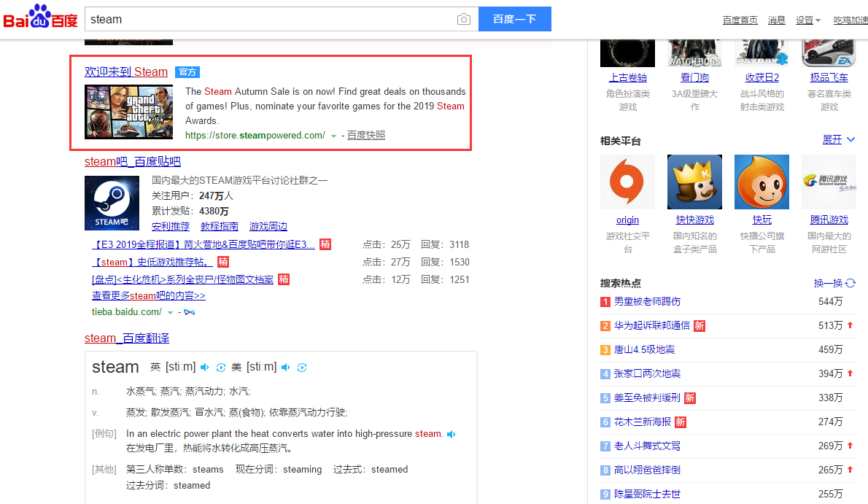Screen dimensions: 868x504
Task: Open the 安利推荐 link
Action: pyautogui.click(x=171, y=227)
